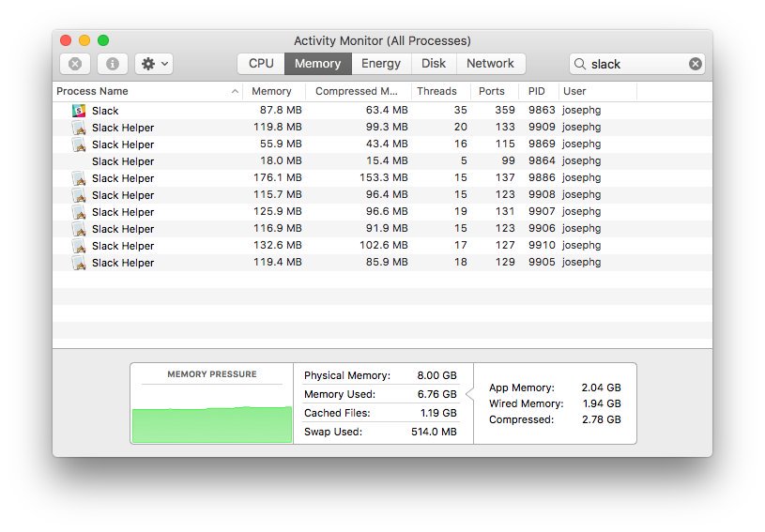This screenshot has height=532, width=765.
Task: Click the search magnifier icon
Action: 579,64
